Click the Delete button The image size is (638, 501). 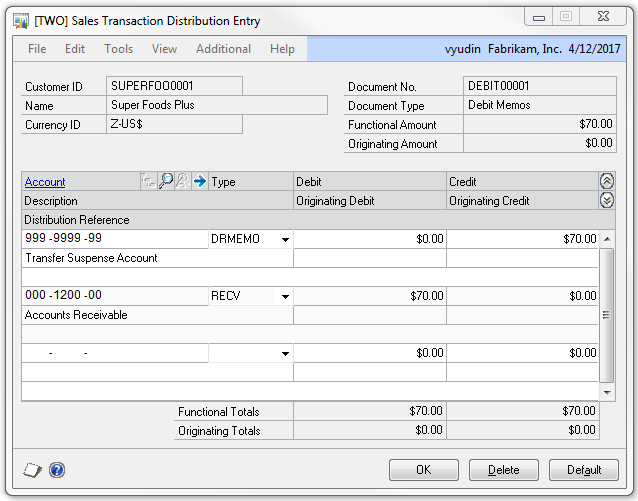click(503, 470)
